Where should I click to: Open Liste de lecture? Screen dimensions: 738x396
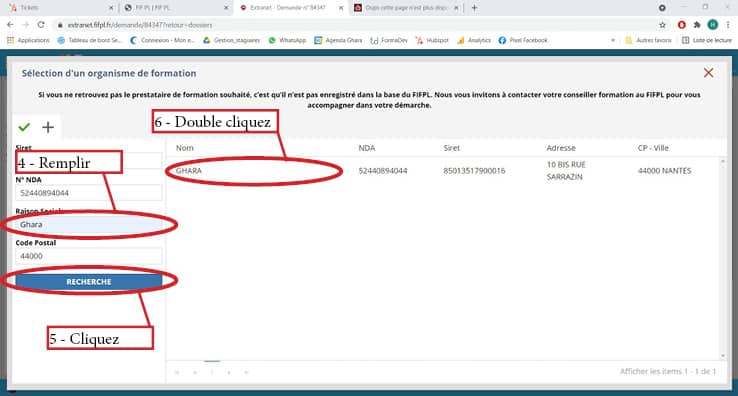[x=707, y=40]
